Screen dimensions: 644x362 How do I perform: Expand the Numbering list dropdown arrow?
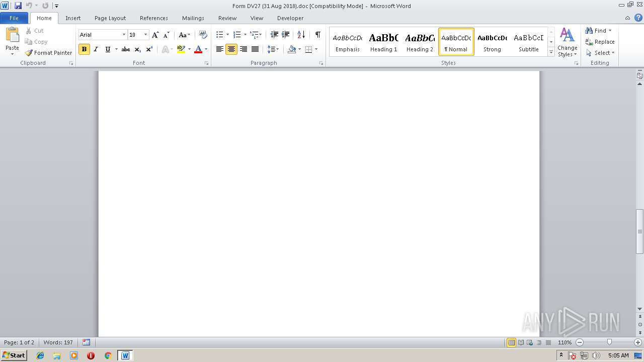(x=245, y=35)
